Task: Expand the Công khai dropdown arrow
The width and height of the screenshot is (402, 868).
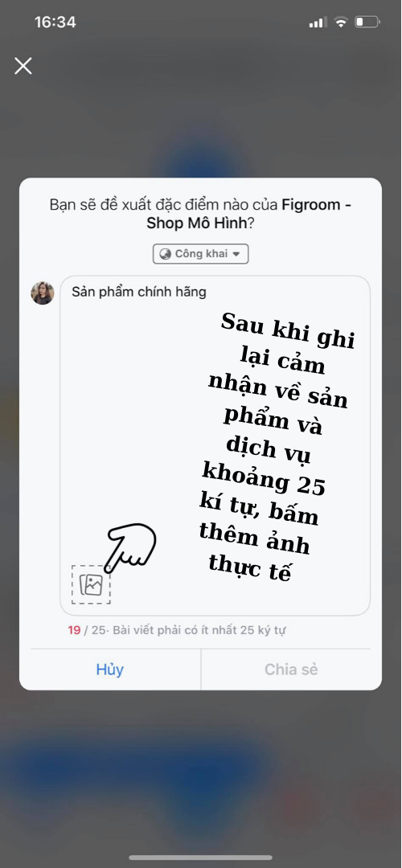Action: click(236, 254)
